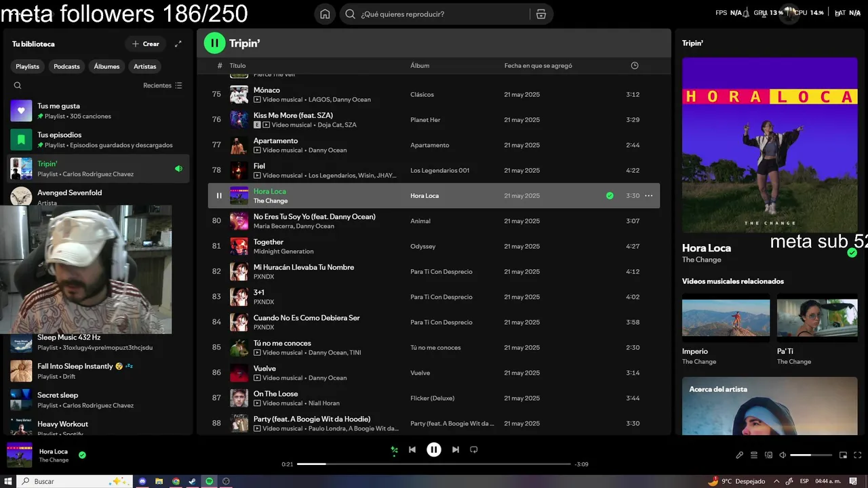868x488 pixels.
Task: Open the Secret sleep playlist
Action: [98, 400]
